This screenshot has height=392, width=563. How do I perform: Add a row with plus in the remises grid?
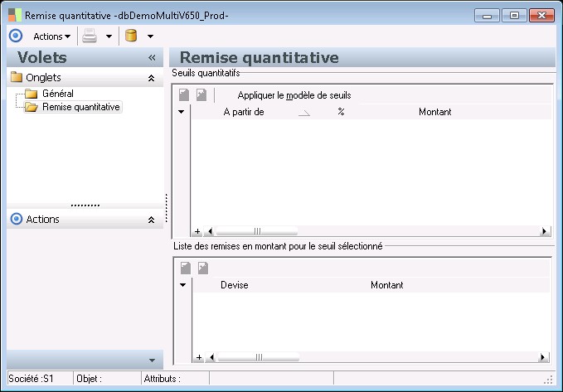click(x=199, y=357)
